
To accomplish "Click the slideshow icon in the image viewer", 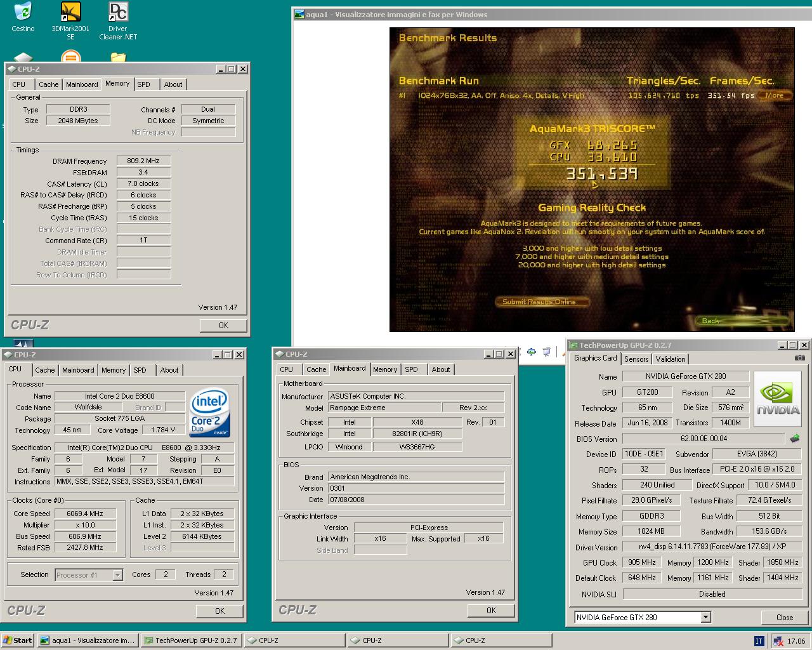I will [548, 352].
